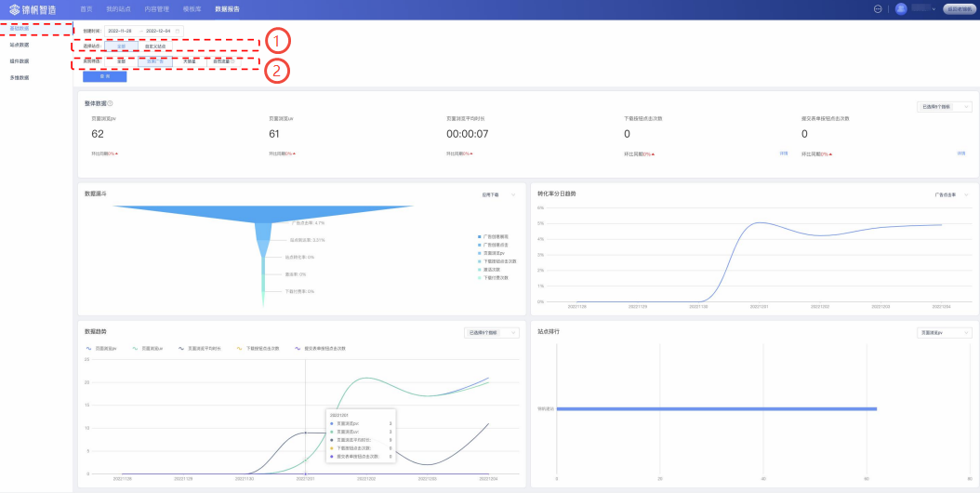Select 自然流量 type filter

pos(223,61)
